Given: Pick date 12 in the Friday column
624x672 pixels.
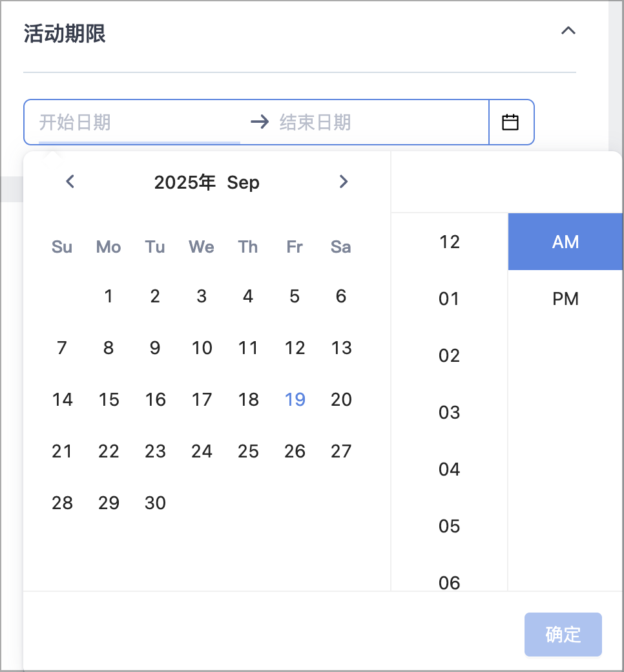Looking at the screenshot, I should pos(295,348).
